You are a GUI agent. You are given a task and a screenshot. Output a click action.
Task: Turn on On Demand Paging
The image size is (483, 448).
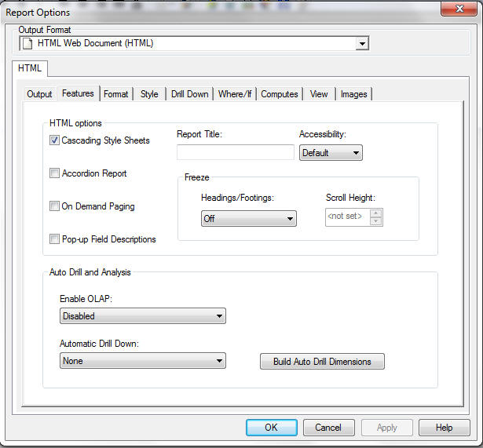tap(55, 206)
